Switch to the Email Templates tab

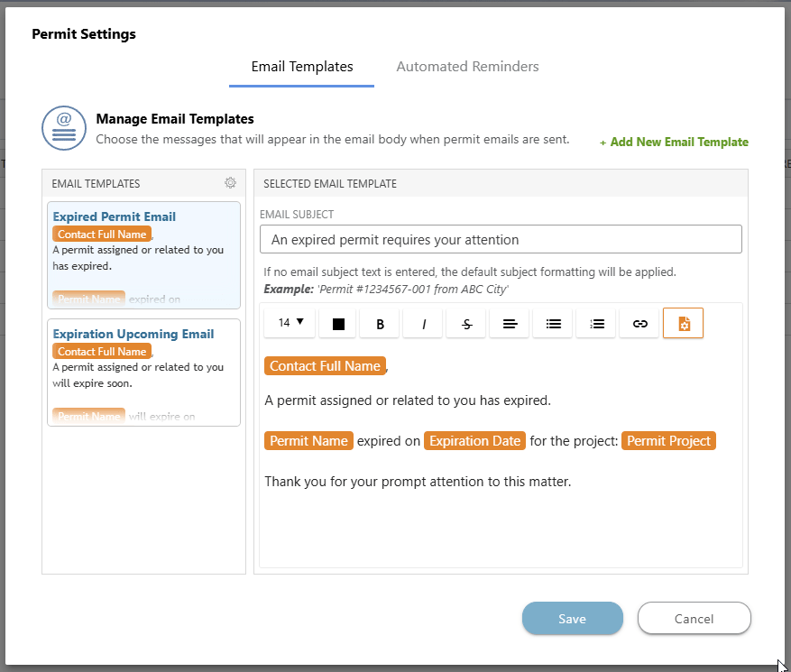(x=301, y=67)
